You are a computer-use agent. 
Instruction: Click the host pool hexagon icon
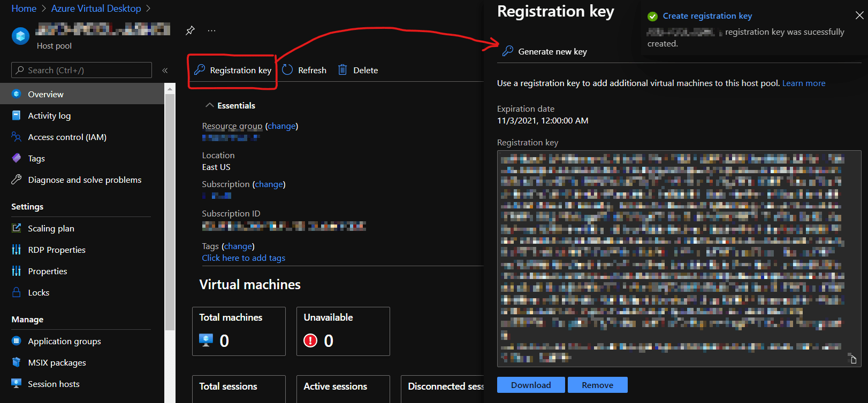(x=20, y=36)
